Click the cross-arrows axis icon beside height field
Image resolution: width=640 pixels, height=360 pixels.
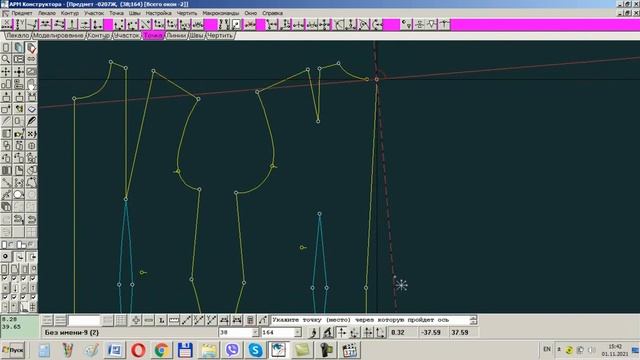[x=342, y=333]
